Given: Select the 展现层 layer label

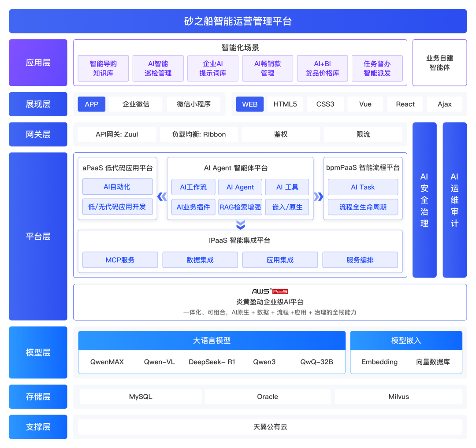Looking at the screenshot, I should [x=38, y=104].
